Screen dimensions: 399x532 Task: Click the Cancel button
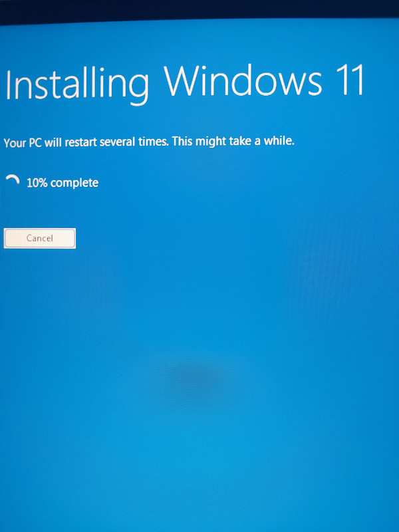[40, 238]
